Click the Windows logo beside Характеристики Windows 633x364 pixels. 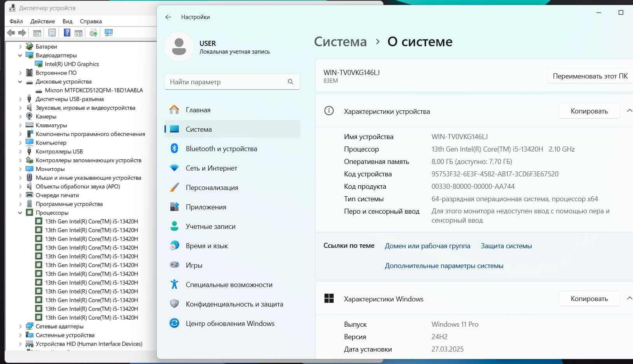point(329,298)
